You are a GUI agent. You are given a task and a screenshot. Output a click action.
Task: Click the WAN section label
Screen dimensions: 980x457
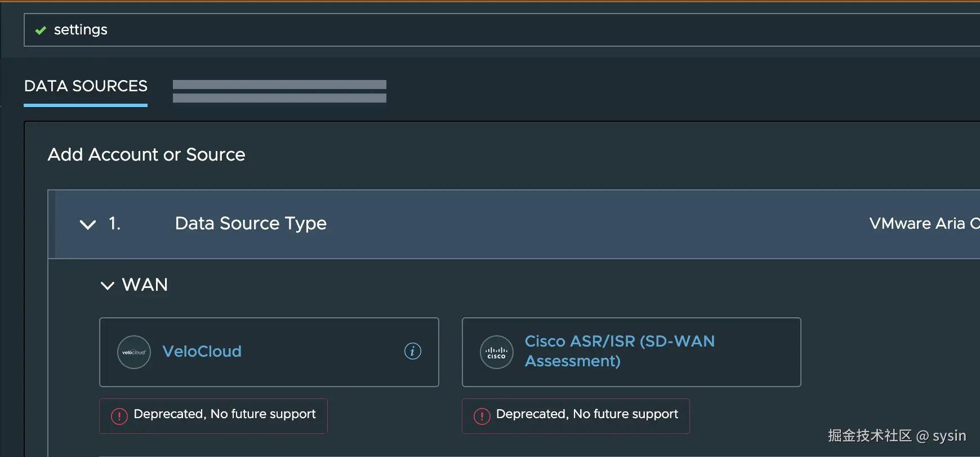click(145, 285)
